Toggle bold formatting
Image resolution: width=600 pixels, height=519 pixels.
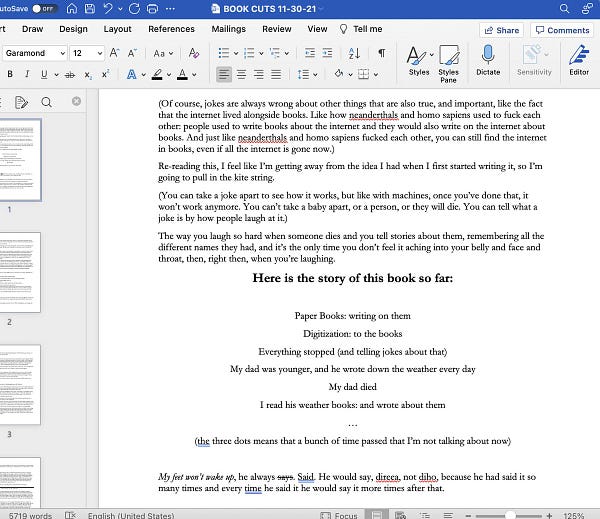pyautogui.click(x=10, y=74)
